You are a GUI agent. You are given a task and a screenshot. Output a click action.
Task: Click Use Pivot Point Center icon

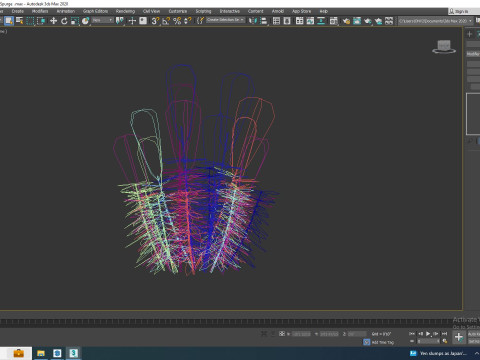click(120, 21)
